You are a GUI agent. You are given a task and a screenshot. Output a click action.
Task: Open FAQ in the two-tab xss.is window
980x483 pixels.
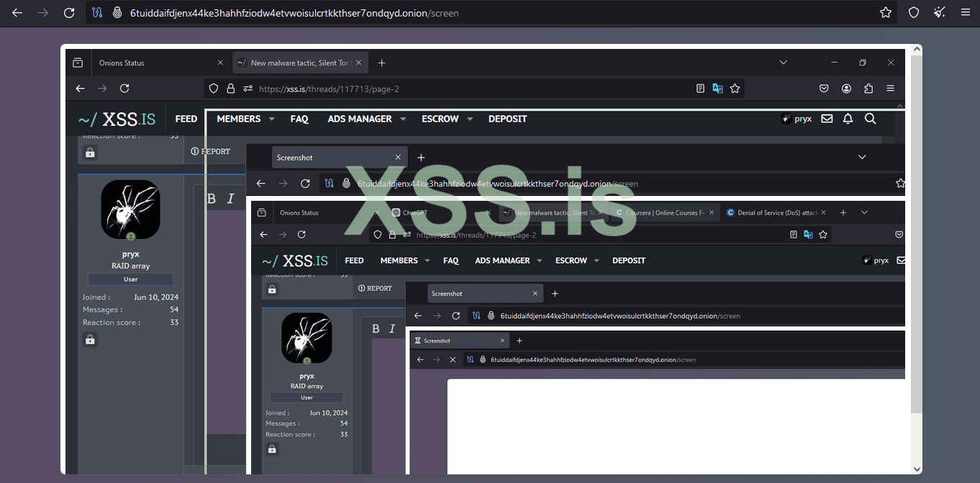(x=299, y=119)
